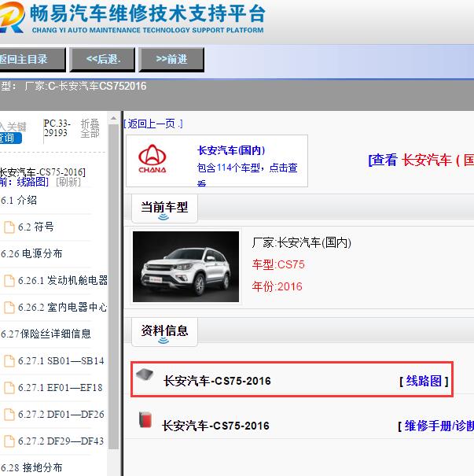Open the 6.2 符号 page
Screen dimensions: 474x476
tap(36, 227)
